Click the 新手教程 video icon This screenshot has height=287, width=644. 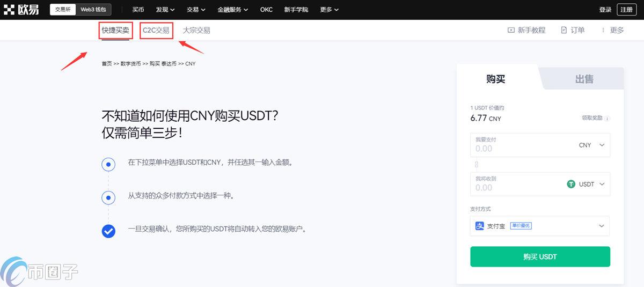[511, 31]
